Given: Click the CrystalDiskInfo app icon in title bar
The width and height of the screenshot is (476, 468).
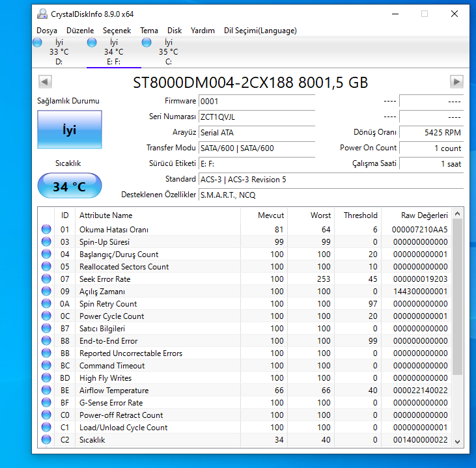Looking at the screenshot, I should tap(42, 14).
